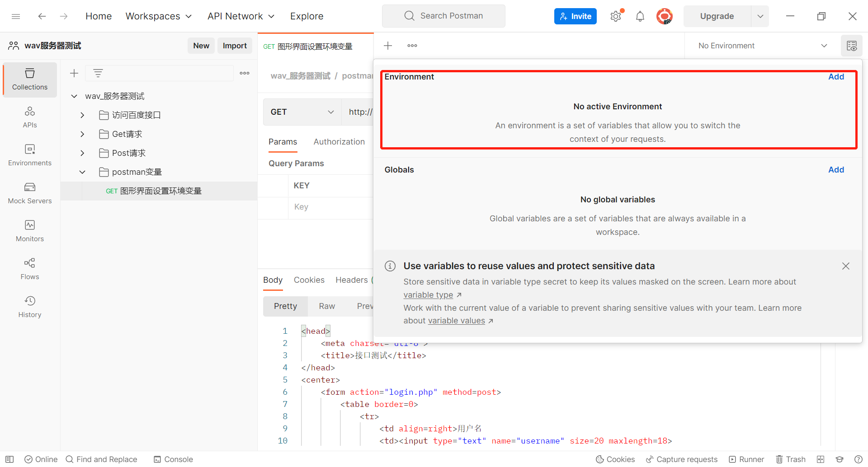
Task: Toggle the environment quick look icon
Action: coord(852,46)
